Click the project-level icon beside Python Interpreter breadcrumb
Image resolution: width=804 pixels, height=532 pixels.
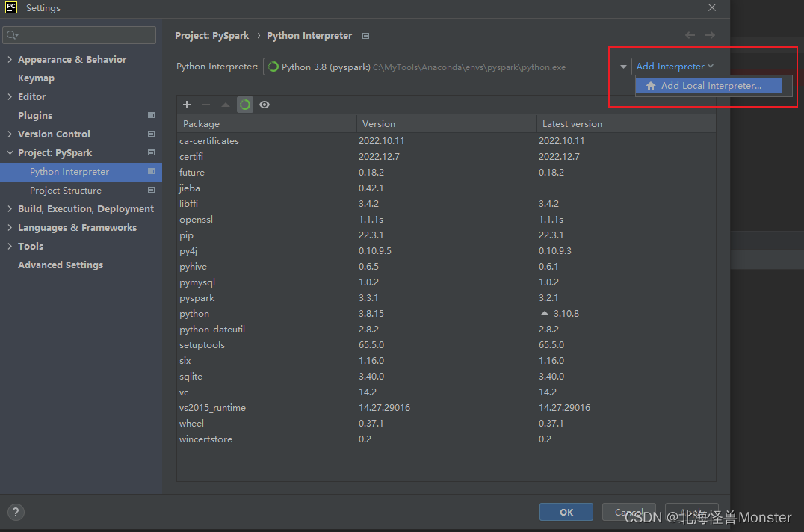[365, 36]
